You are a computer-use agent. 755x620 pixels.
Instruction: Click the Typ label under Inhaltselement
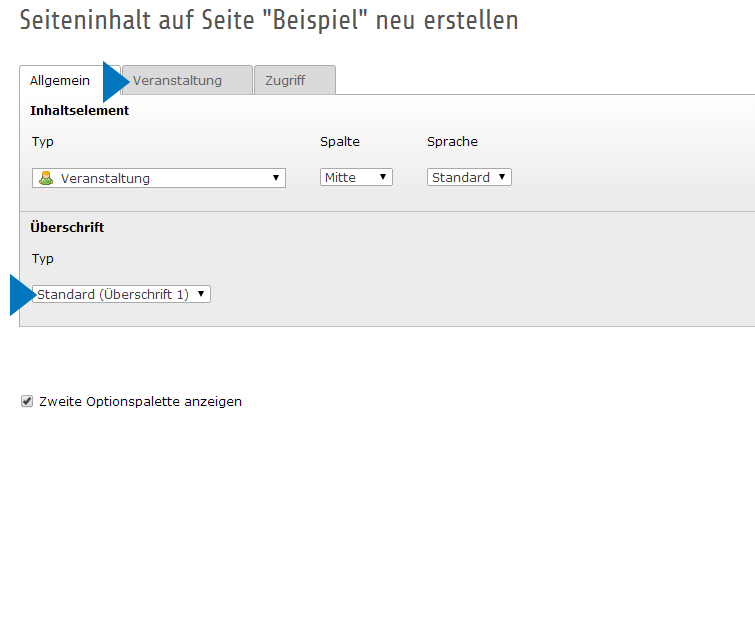[x=43, y=142]
